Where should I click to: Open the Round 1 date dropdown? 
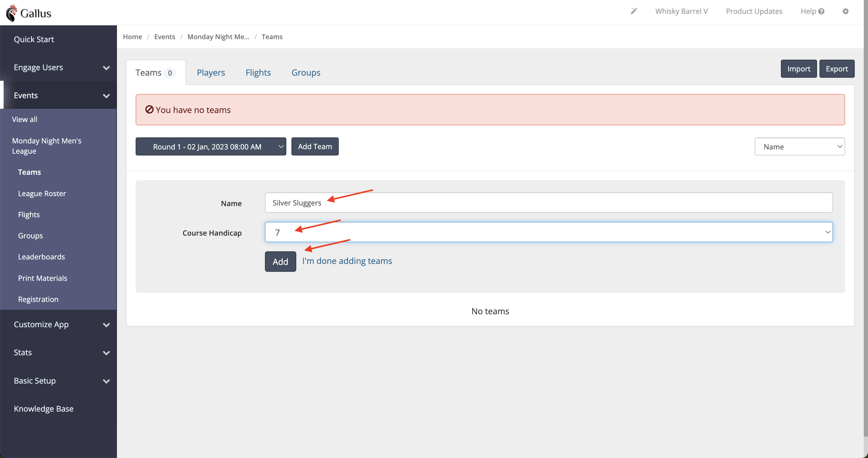point(211,146)
